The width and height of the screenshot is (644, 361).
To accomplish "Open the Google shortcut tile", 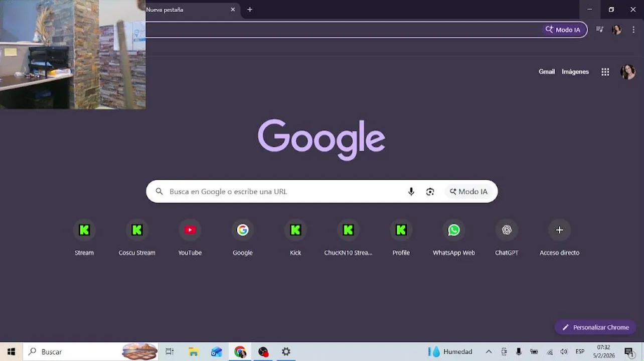I will click(243, 238).
